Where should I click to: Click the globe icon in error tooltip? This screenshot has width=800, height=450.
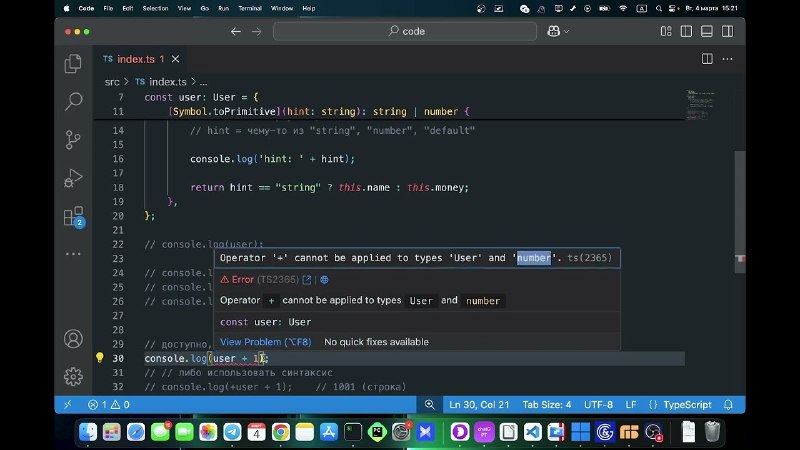point(324,280)
